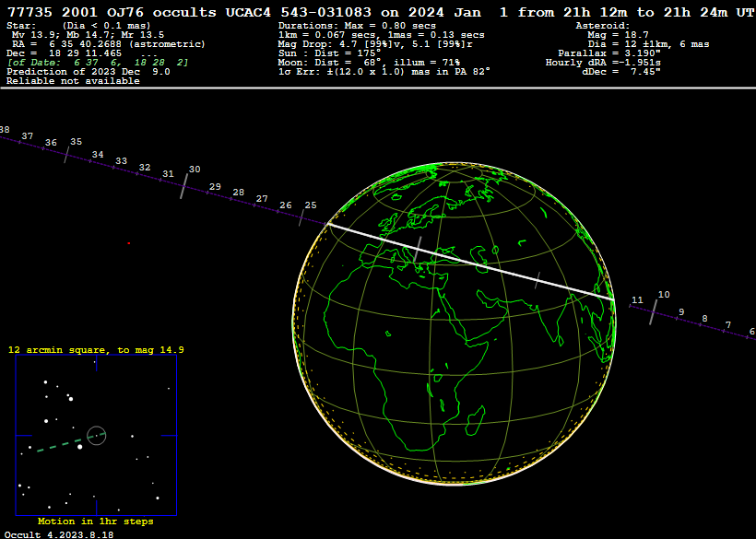756x539 pixels.
Task: Click the minute marker labeled 37
Action: pos(28,136)
